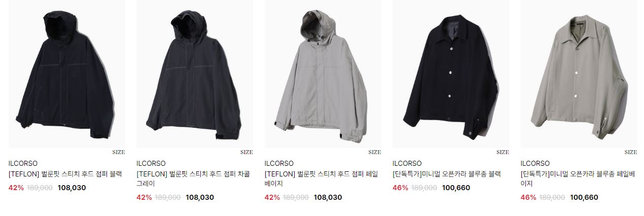Open the pale beige open-collar blouson image
This screenshot has width=644, height=216.
579,74
